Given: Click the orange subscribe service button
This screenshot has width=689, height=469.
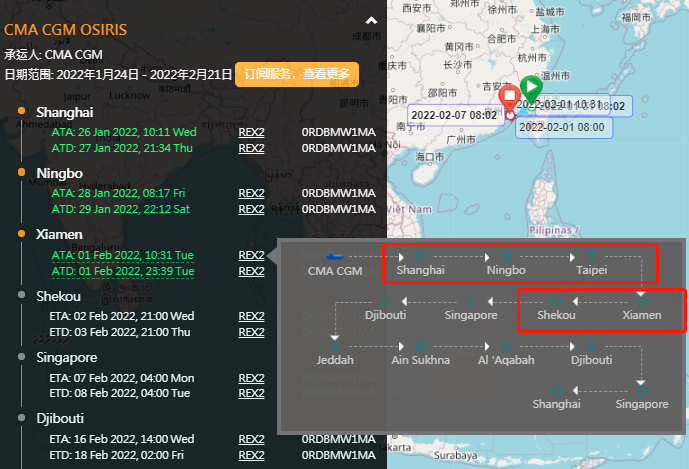Looking at the screenshot, I should click(297, 74).
